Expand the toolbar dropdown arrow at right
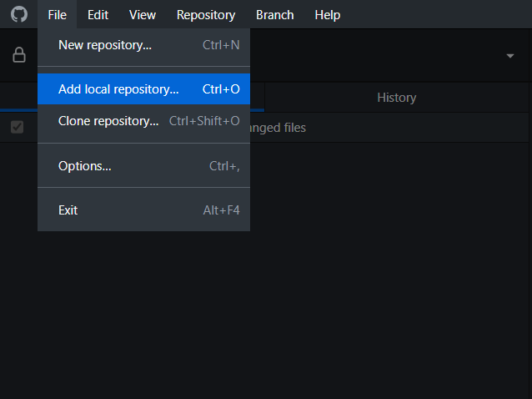This screenshot has height=399, width=532. coord(509,56)
